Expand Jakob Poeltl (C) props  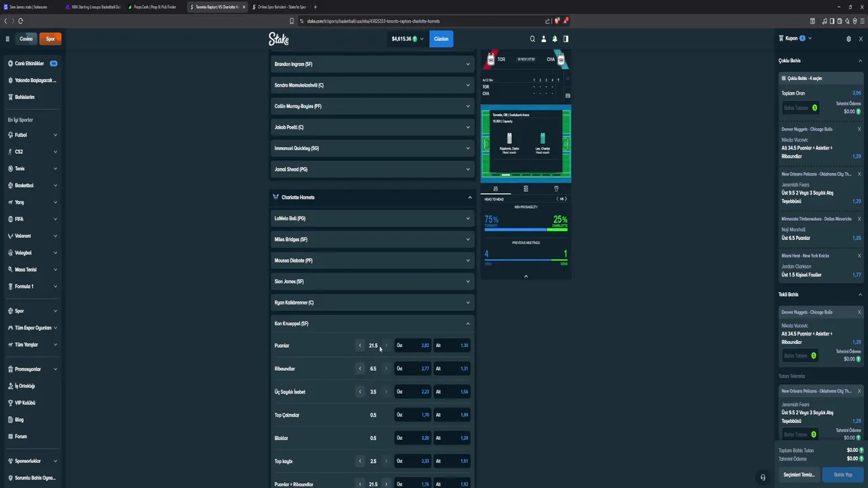[372, 127]
